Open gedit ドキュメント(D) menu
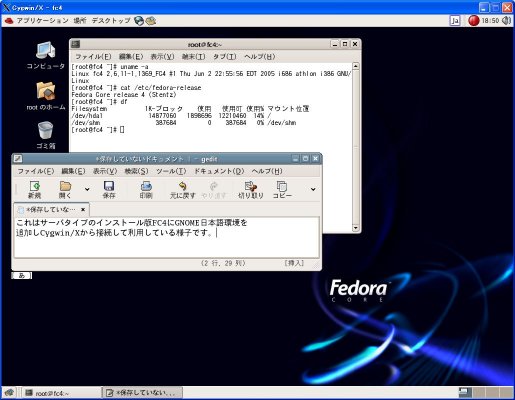Screen dimensions: 515x400 point(219,171)
